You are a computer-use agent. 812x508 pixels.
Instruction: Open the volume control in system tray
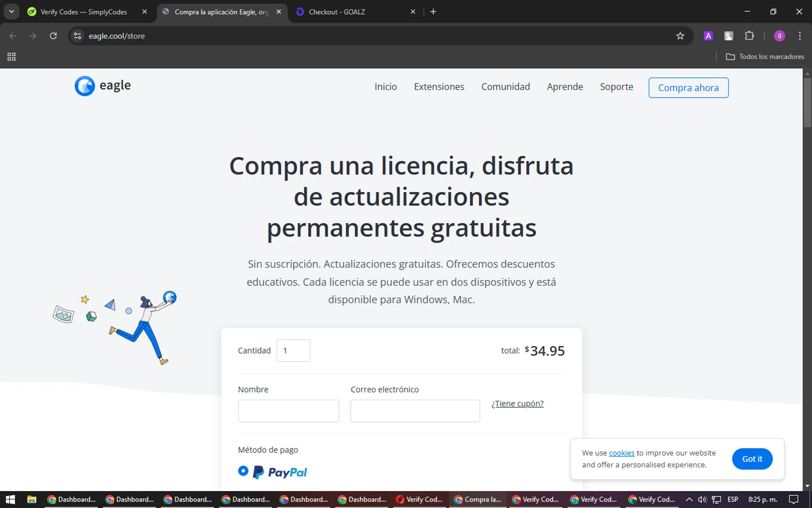tap(703, 499)
